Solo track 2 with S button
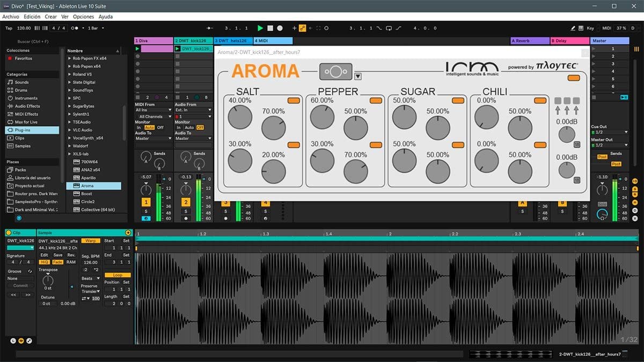This screenshot has width=644, height=362. [186, 211]
